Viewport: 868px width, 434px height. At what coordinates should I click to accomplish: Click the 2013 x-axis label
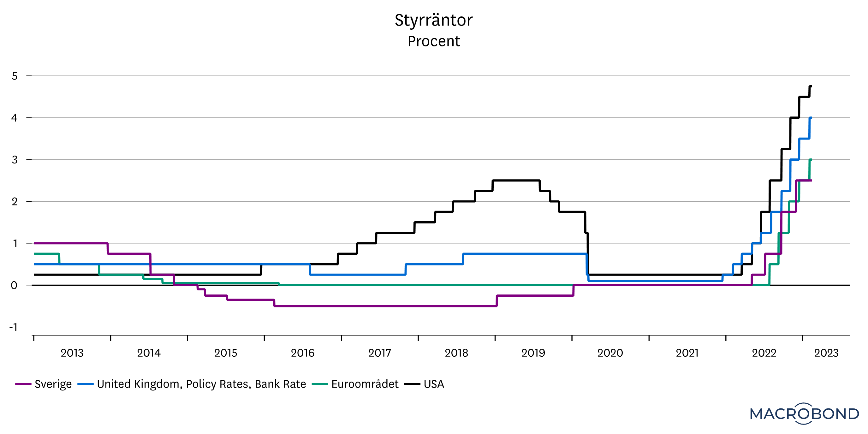coord(72,353)
